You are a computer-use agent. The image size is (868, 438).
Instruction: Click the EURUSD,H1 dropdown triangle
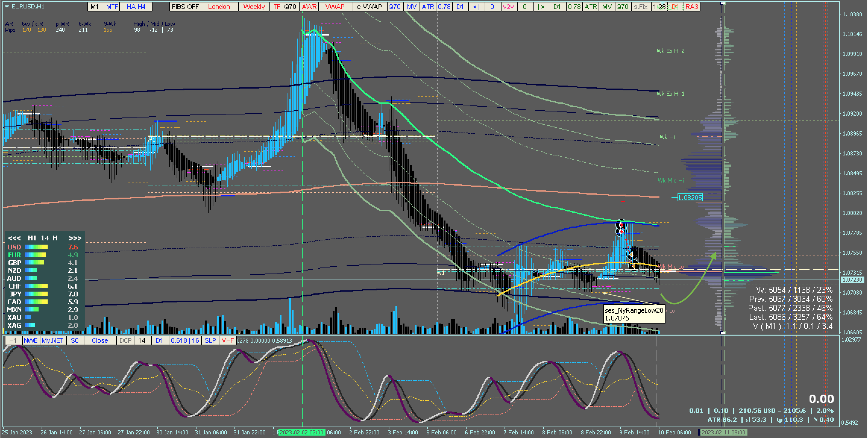pos(6,6)
